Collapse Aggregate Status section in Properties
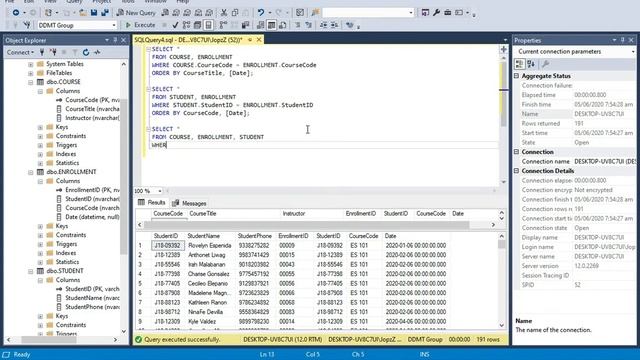This screenshot has width=640, height=360. click(x=517, y=76)
